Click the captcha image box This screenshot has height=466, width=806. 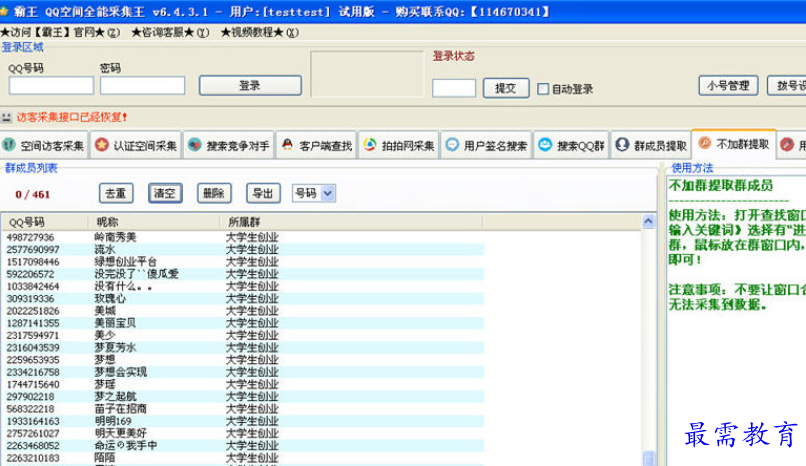pos(367,73)
